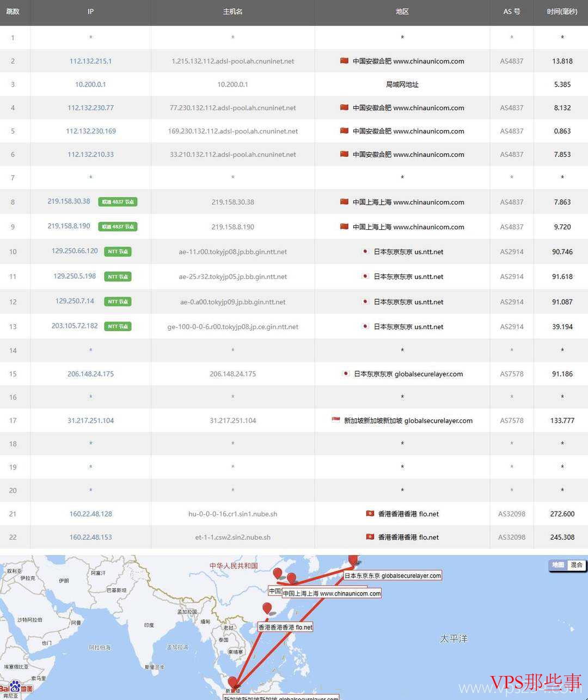Image resolution: width=588 pixels, height=700 pixels.
Task: Open IP link 129.250.5.198
Action: pyautogui.click(x=75, y=276)
